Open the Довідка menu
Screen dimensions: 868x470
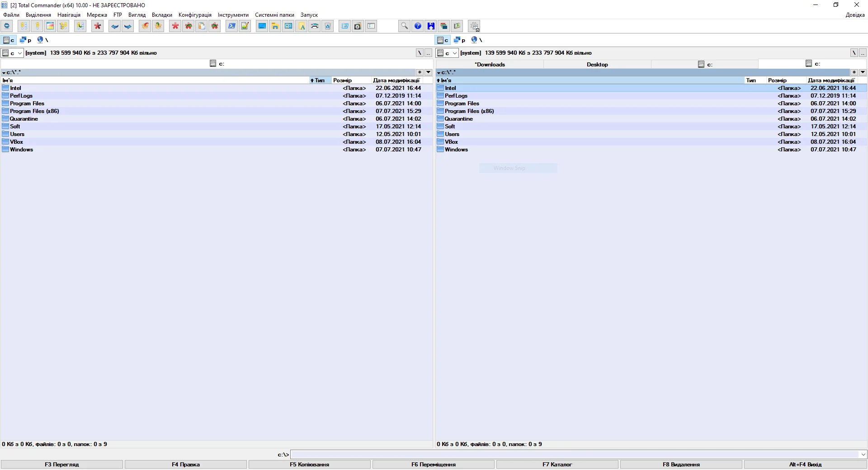tap(855, 15)
